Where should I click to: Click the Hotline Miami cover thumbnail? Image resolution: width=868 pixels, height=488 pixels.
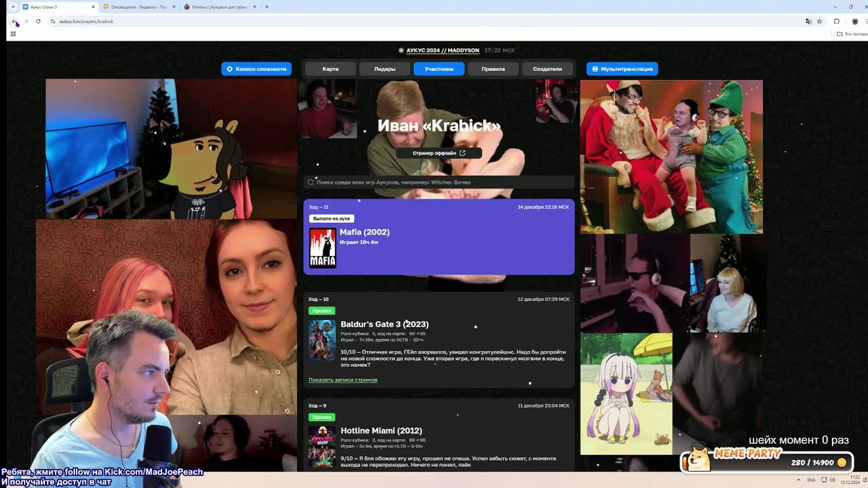coord(322,447)
